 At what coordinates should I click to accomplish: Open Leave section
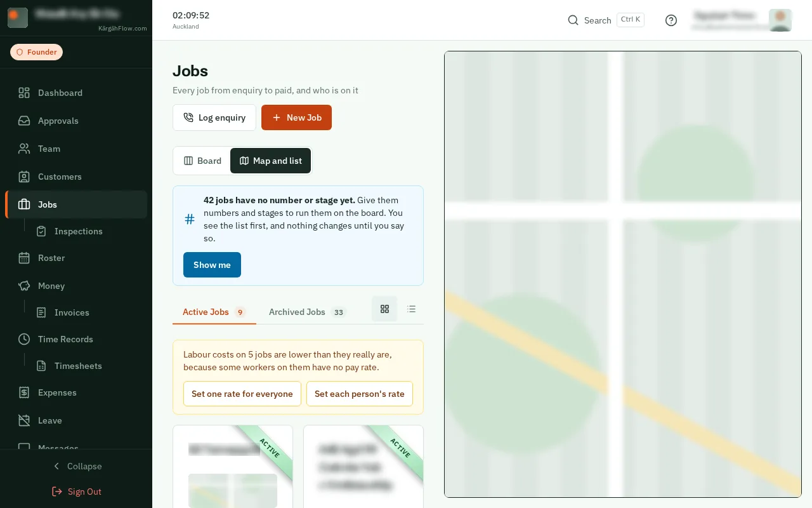pyautogui.click(x=76, y=420)
